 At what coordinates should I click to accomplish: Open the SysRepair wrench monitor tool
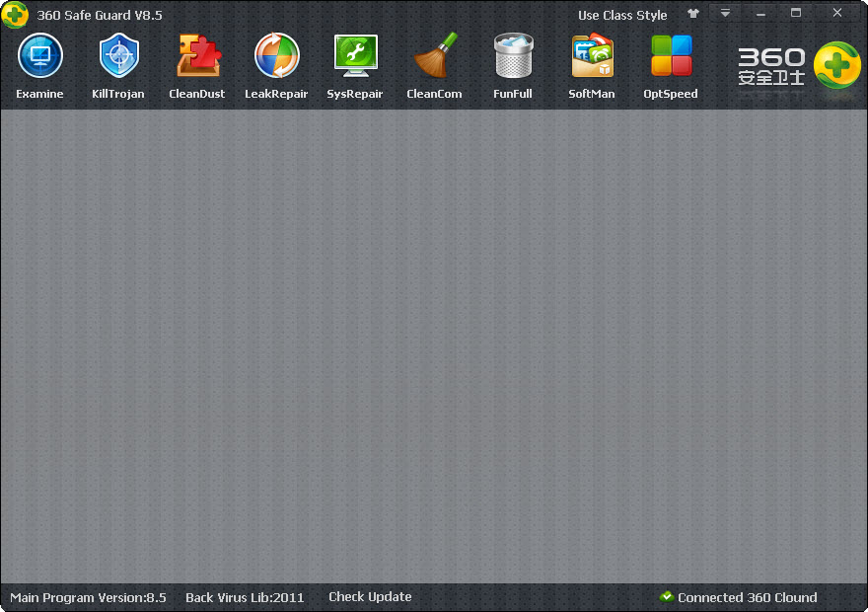pyautogui.click(x=355, y=66)
